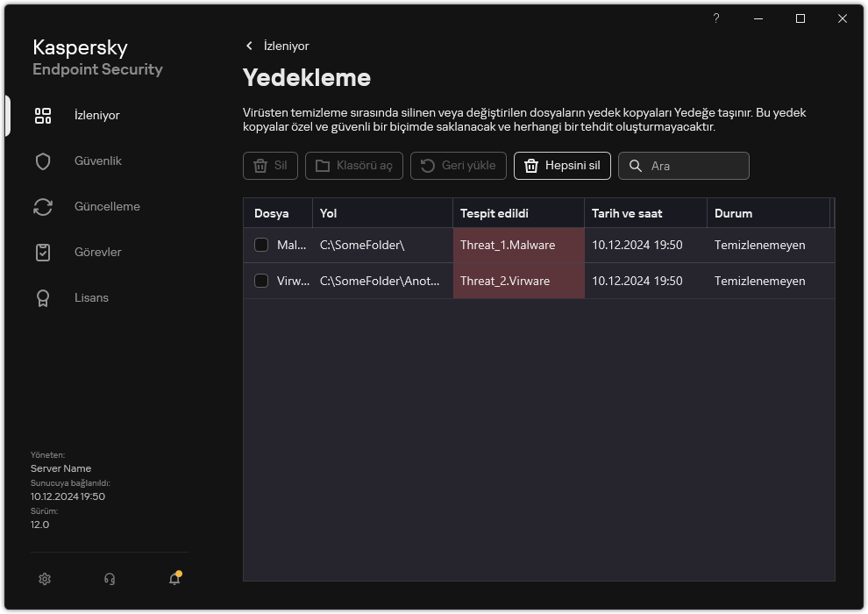Check the Threat_1.Malware file checkbox
The width and height of the screenshot is (868, 614).
(x=260, y=245)
